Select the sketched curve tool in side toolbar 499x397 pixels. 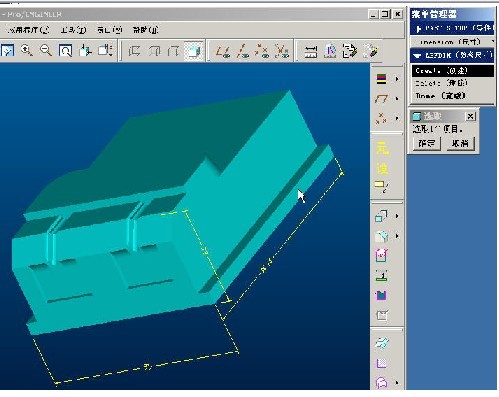[x=382, y=99]
